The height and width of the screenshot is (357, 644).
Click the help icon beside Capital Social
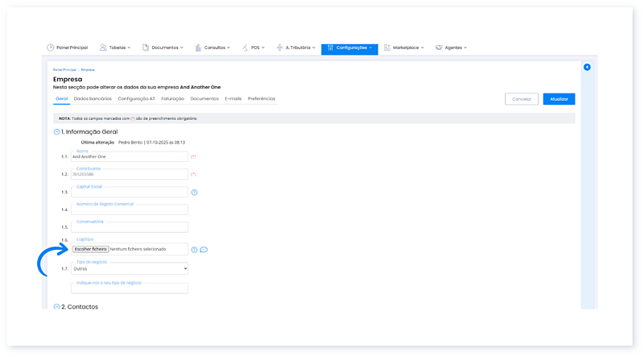click(x=194, y=193)
